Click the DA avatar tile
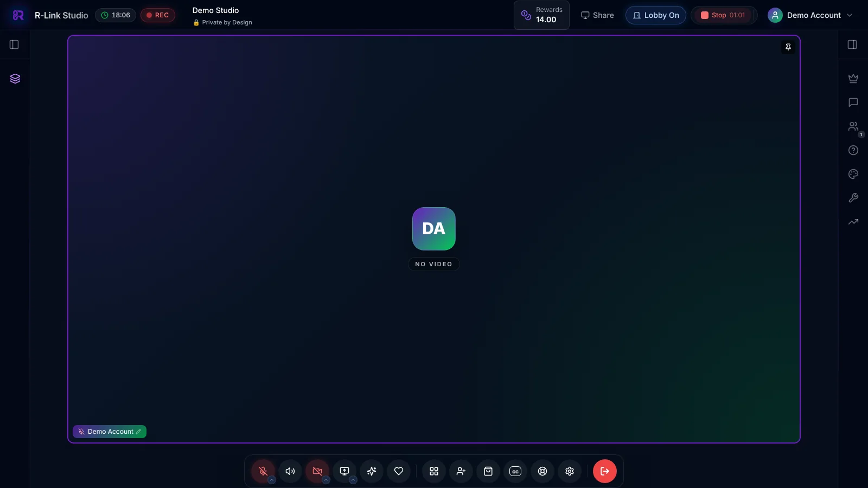This screenshot has height=488, width=868. coord(434,229)
